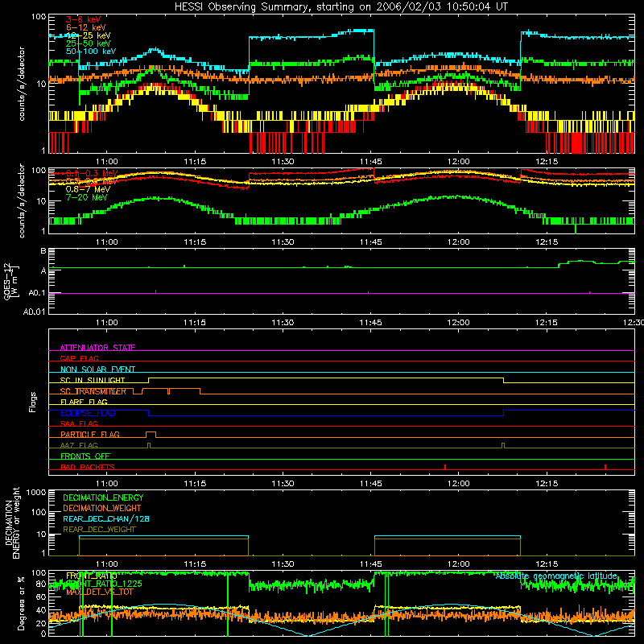This screenshot has width=644, height=644.
Task: Click the yellow FRONT_RATIO legend label
Action: pyautogui.click(x=92, y=576)
